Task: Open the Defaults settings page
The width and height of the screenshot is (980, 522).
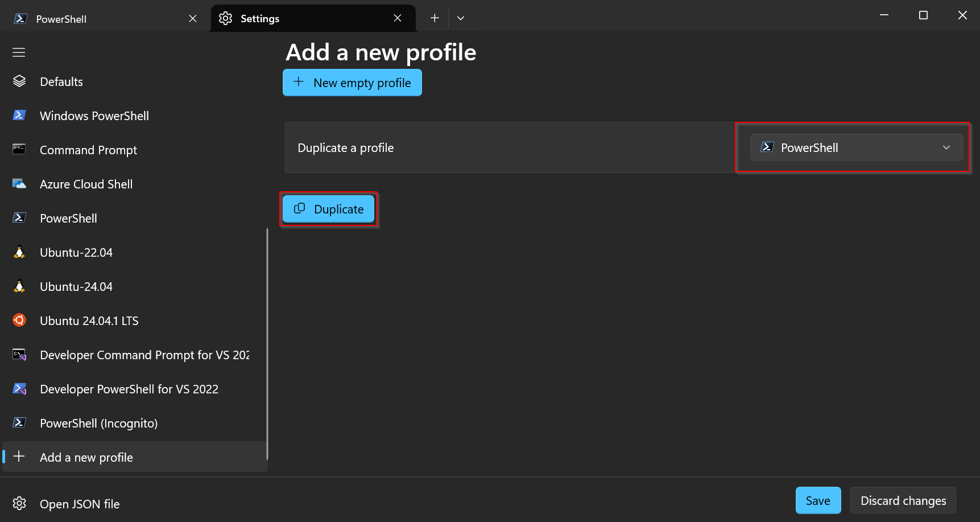Action: [x=135, y=81]
